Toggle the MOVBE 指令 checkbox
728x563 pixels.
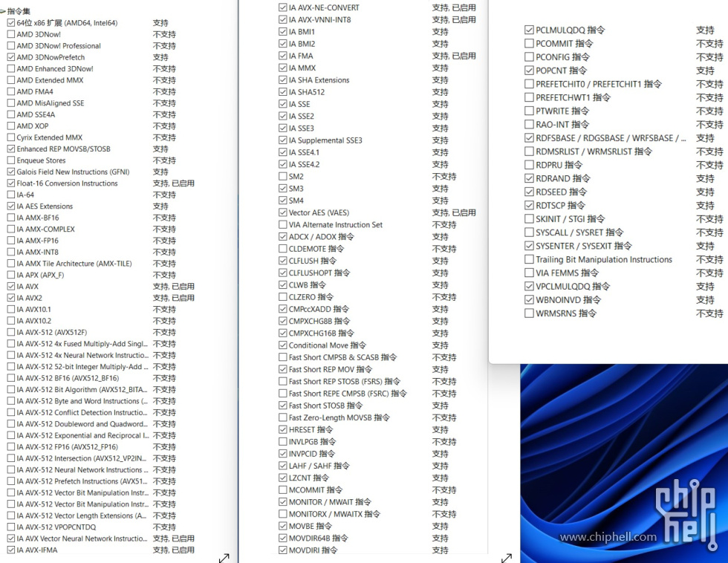pos(283,527)
